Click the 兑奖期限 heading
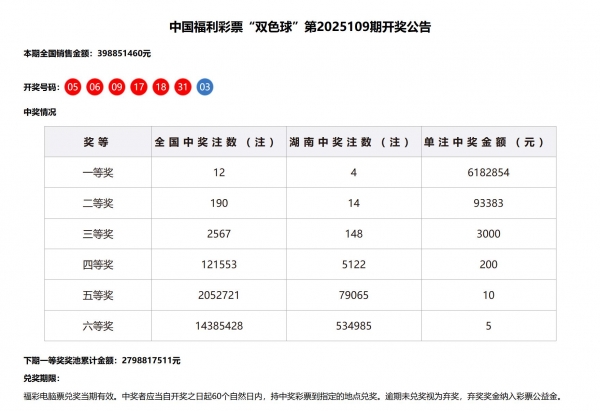This screenshot has height=411, width=600. pos(41,378)
